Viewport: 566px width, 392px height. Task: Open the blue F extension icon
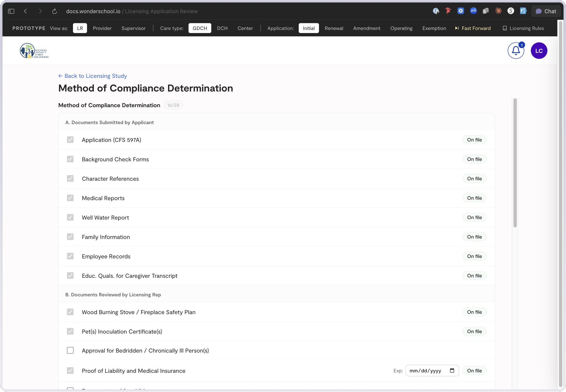[523, 11]
